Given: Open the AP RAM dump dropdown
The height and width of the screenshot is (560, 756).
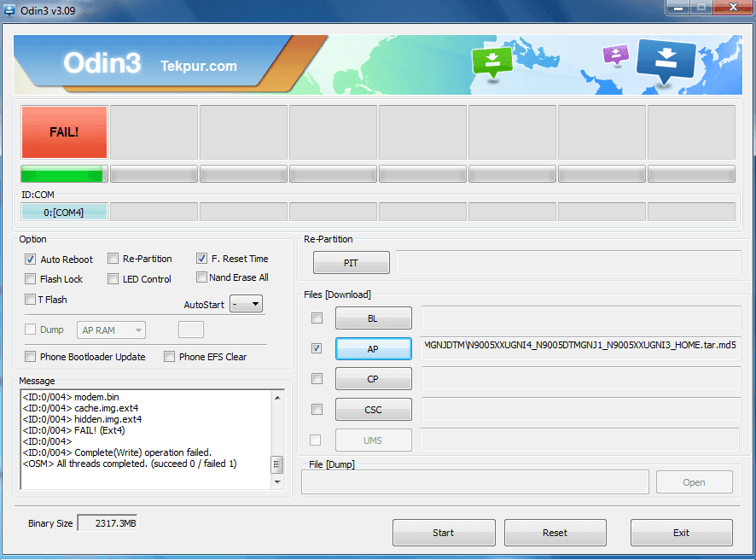Looking at the screenshot, I should coord(111,330).
